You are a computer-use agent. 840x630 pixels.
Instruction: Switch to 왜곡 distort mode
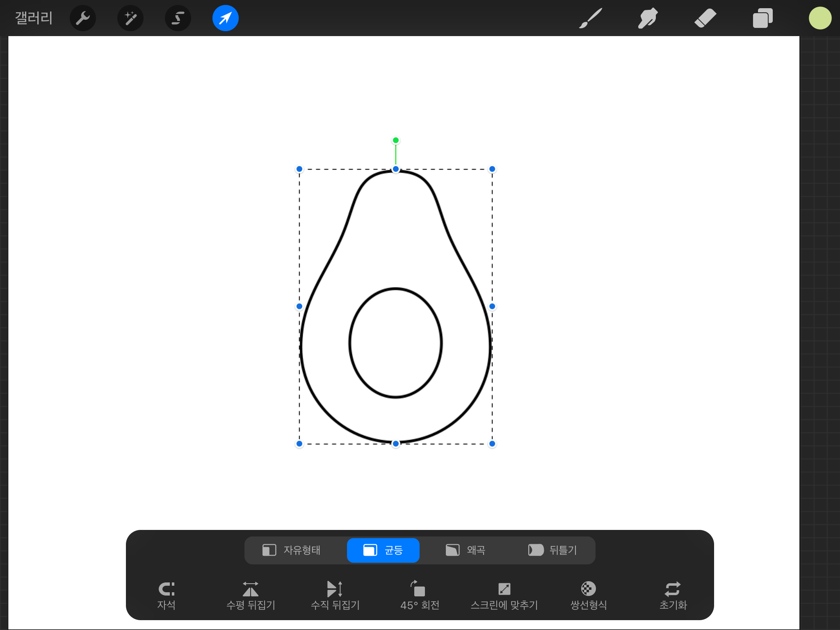(466, 550)
